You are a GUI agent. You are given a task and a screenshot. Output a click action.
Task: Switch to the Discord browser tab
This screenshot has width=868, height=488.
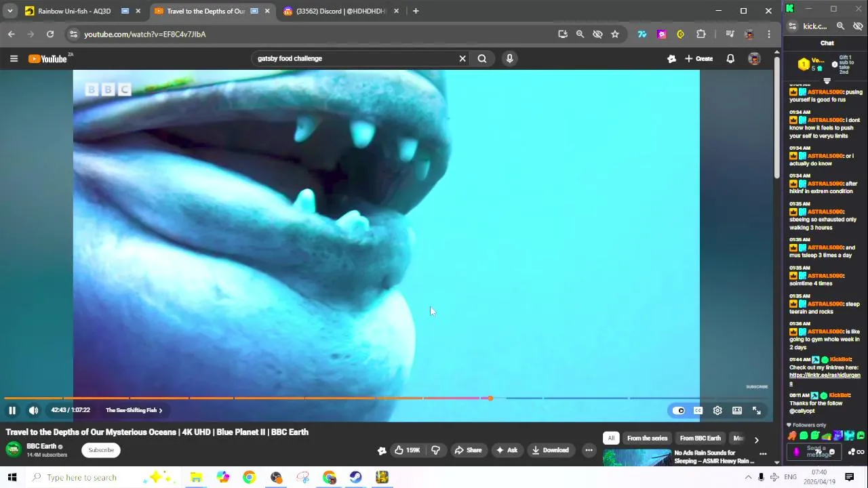339,11
